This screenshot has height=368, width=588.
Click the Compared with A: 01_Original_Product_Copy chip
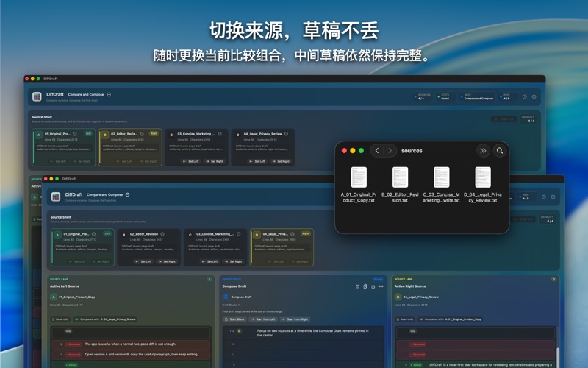tap(451, 319)
